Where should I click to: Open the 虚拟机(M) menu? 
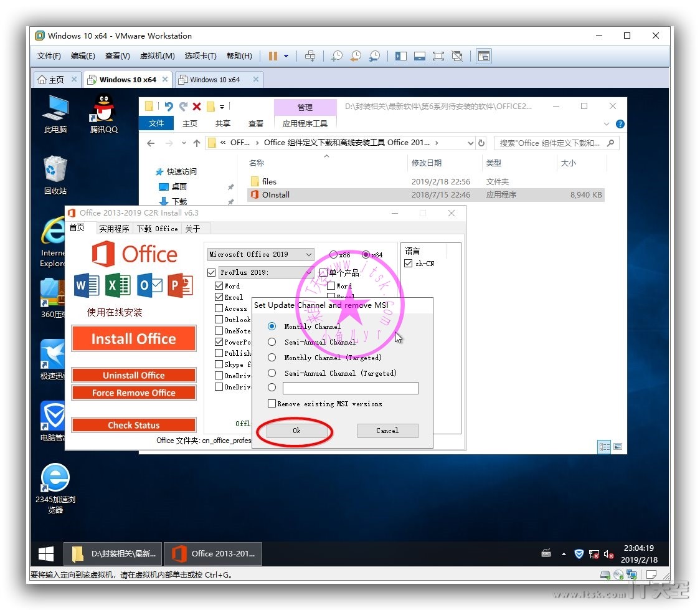(x=157, y=56)
